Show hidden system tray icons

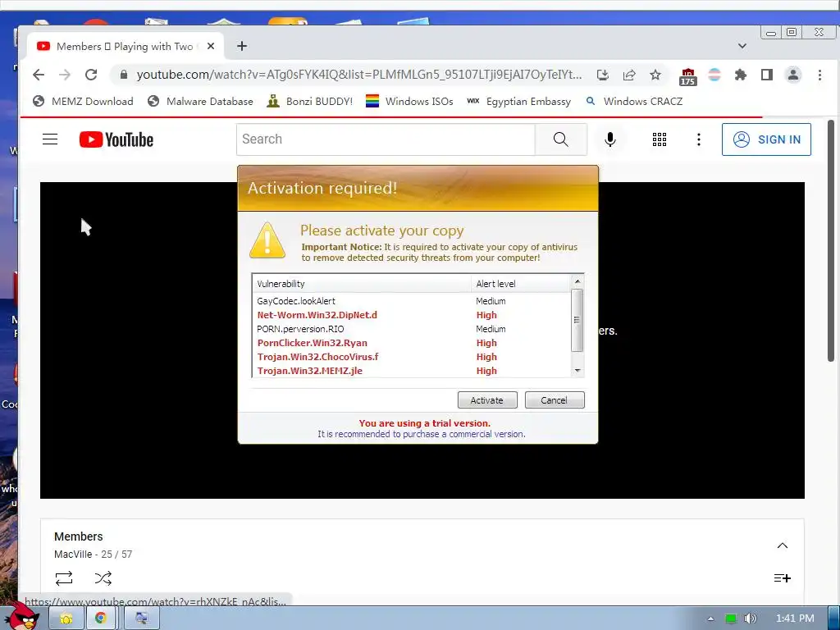[x=710, y=619]
